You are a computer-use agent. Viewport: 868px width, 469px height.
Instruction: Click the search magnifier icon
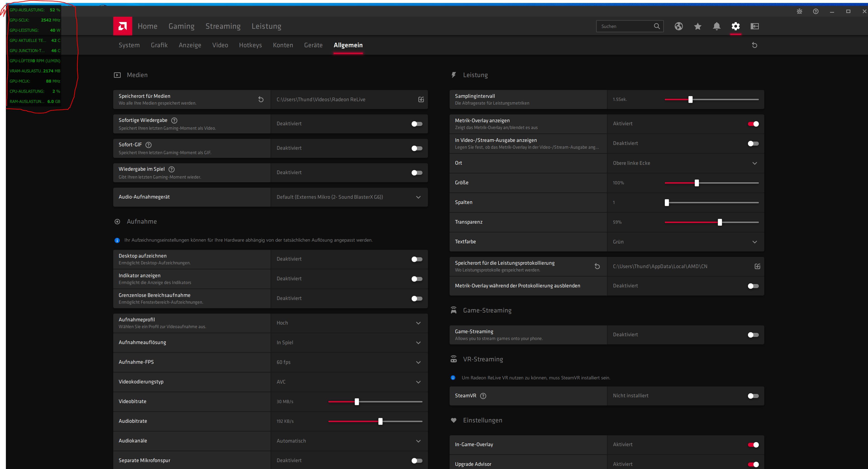click(657, 26)
